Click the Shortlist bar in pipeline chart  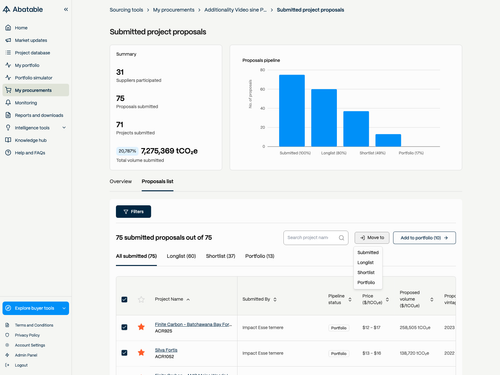[x=356, y=129]
